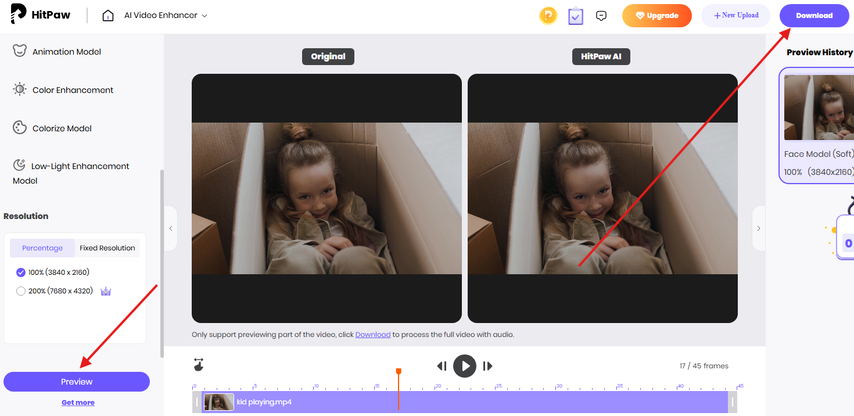The height and width of the screenshot is (416, 854).
Task: Click the right trim handle of clip
Action: click(733, 402)
